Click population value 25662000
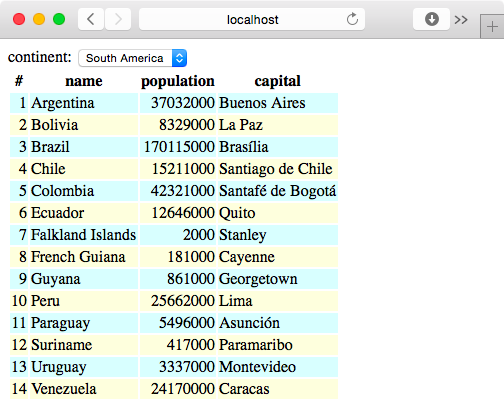 178,301
